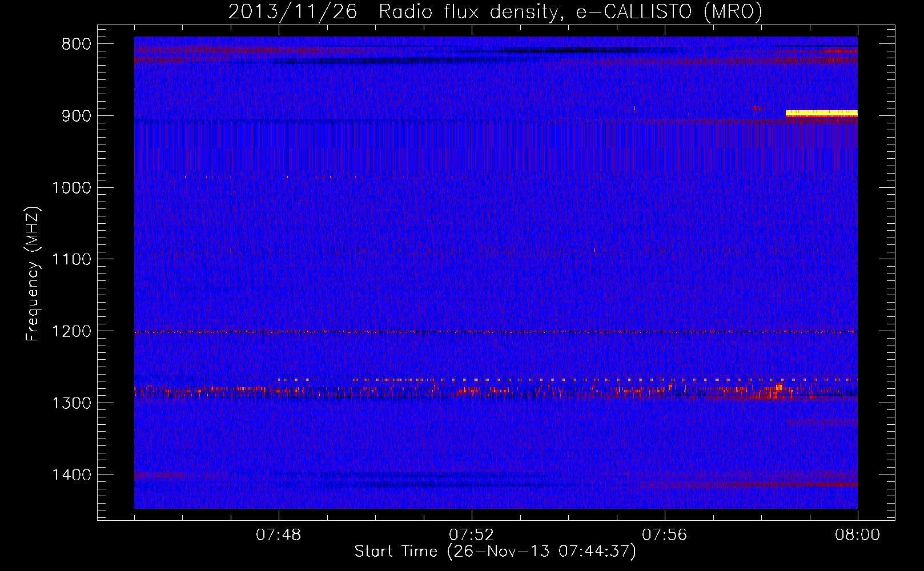Click the thin red interference line at 1200 MHz
The height and width of the screenshot is (571, 924).
(496, 332)
